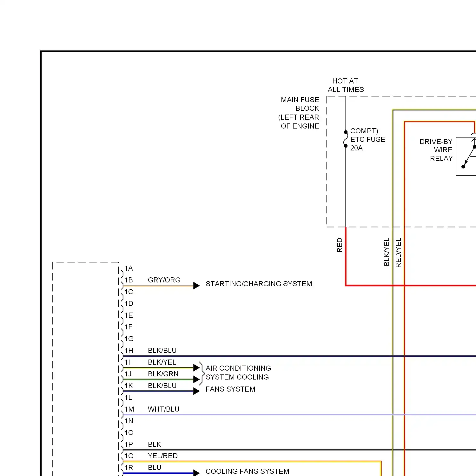Select connector pin label 1L
Viewport: 476px width, 476px height.
click(128, 398)
